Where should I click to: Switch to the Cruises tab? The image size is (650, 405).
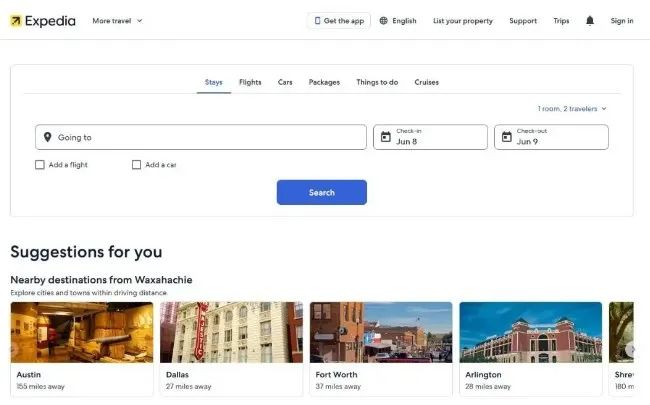tap(426, 82)
